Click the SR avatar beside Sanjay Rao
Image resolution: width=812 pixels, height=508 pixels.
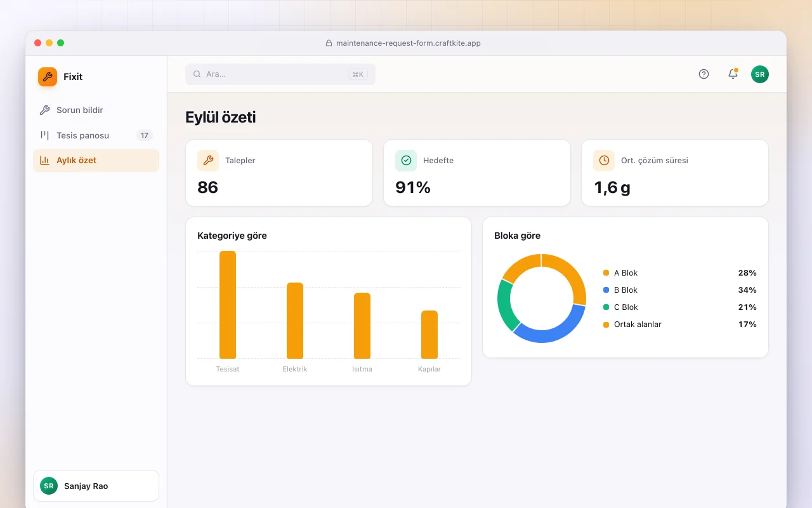pyautogui.click(x=49, y=486)
